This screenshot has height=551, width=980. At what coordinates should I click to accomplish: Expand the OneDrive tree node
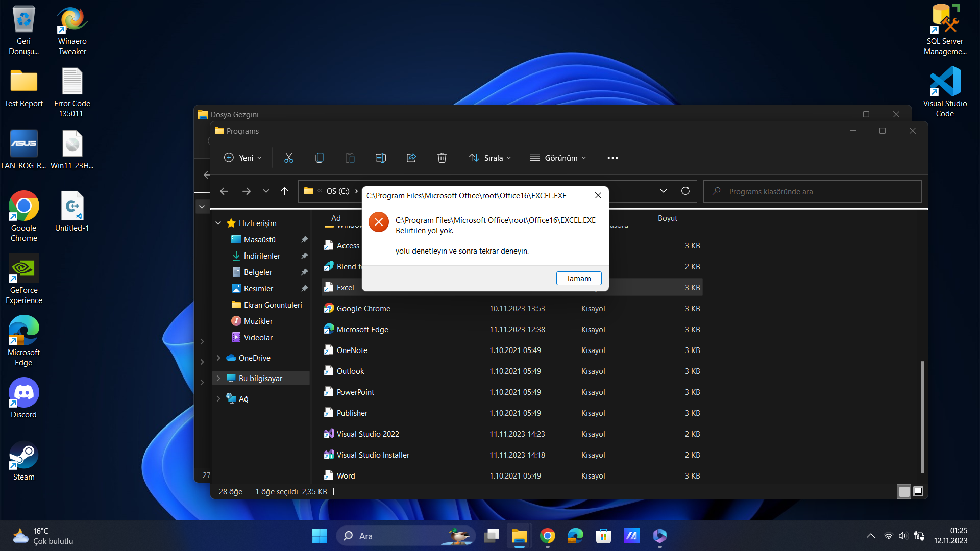click(218, 358)
